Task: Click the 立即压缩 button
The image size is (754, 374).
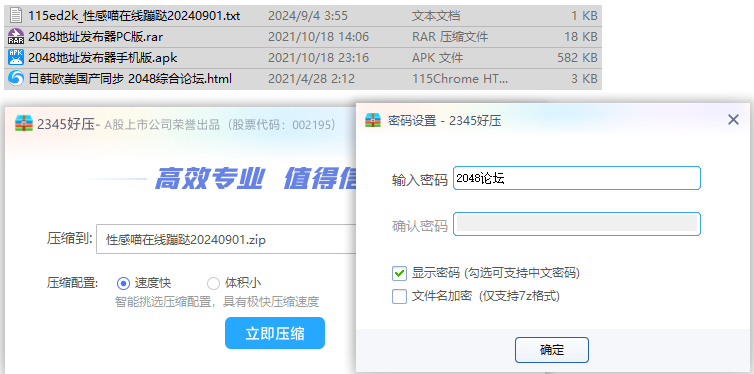Action: (x=275, y=333)
